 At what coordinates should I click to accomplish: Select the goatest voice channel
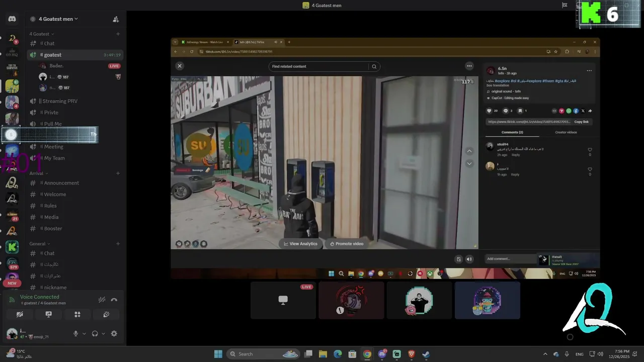(x=74, y=55)
